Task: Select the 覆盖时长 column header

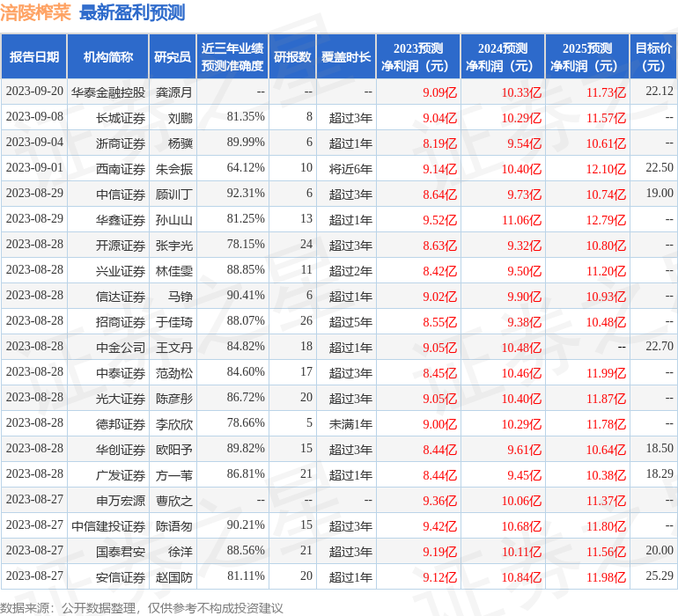Action: pyautogui.click(x=346, y=56)
